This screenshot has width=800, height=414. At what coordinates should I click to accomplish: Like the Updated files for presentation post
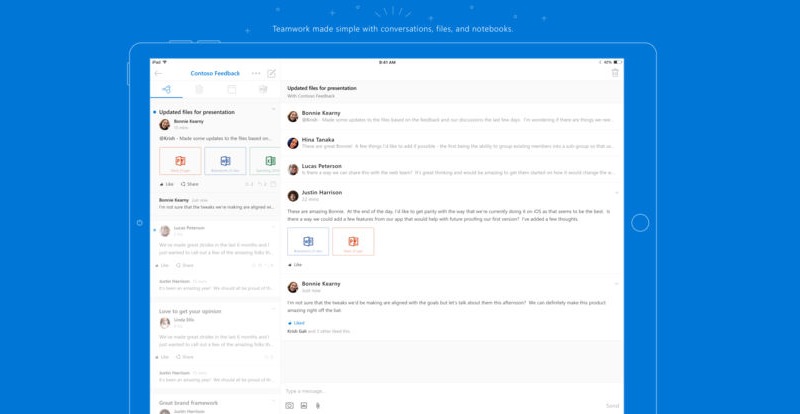[x=166, y=184]
